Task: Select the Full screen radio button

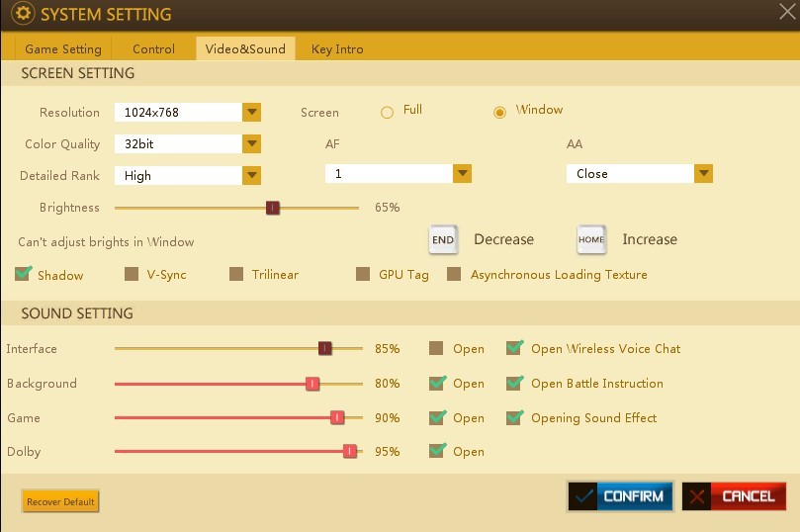Action: (388, 112)
